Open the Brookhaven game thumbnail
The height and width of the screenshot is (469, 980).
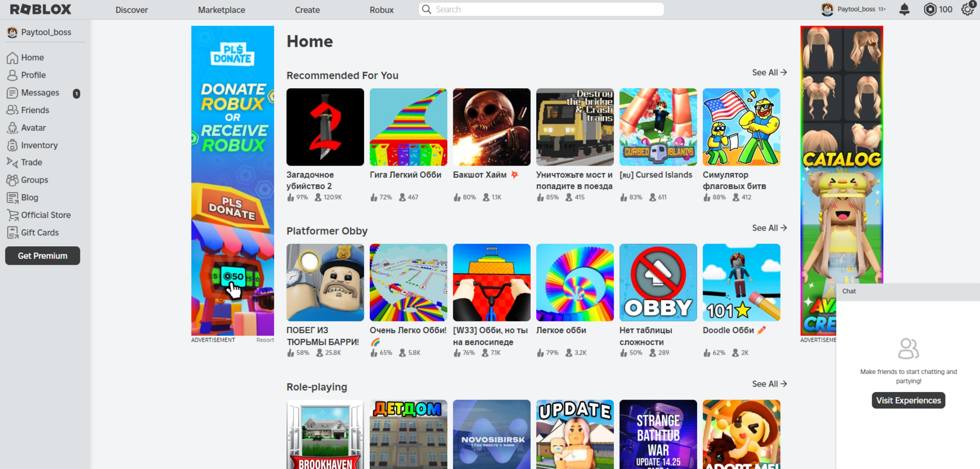tap(325, 435)
